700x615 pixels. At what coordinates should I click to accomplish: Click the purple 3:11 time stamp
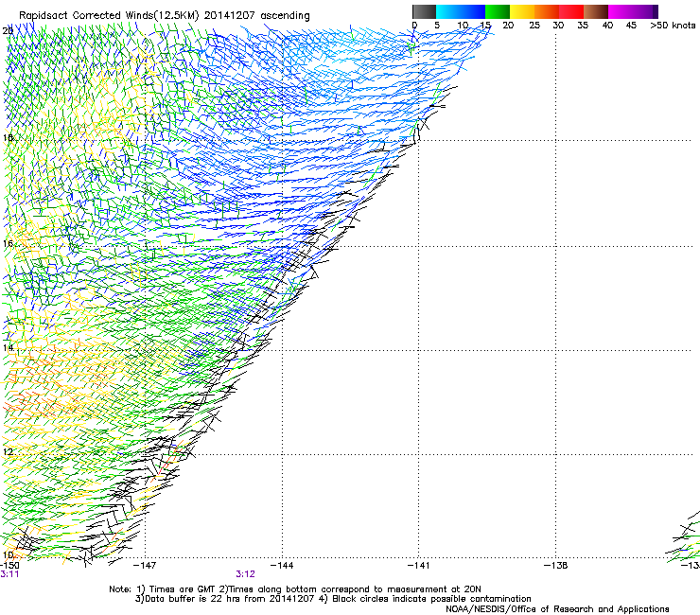click(9, 574)
